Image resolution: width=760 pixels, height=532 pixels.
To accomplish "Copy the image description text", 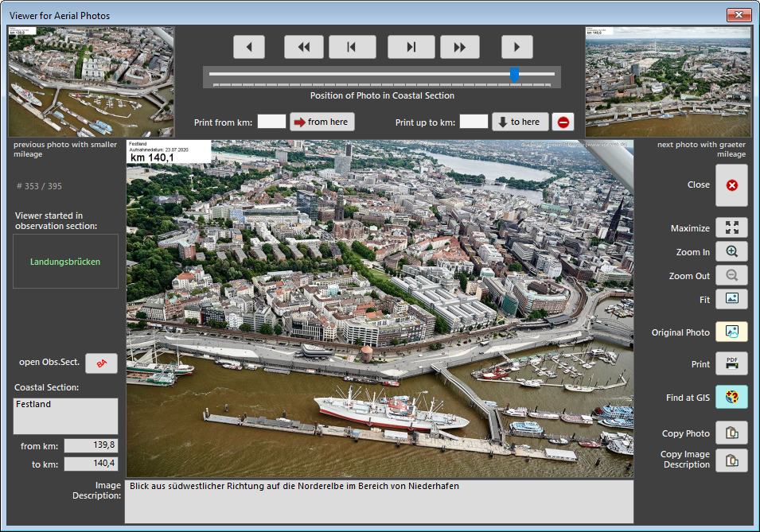I will tap(731, 460).
